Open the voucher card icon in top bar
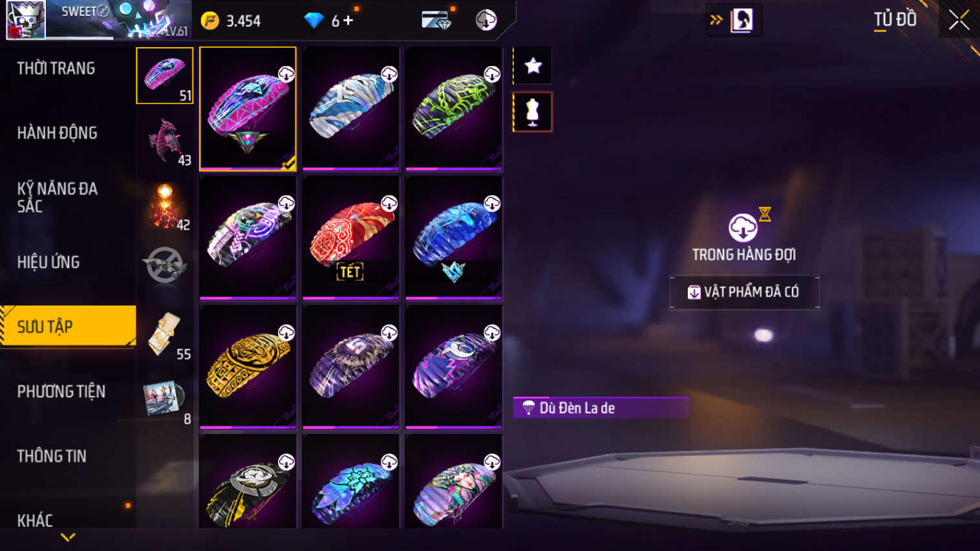 pos(436,20)
